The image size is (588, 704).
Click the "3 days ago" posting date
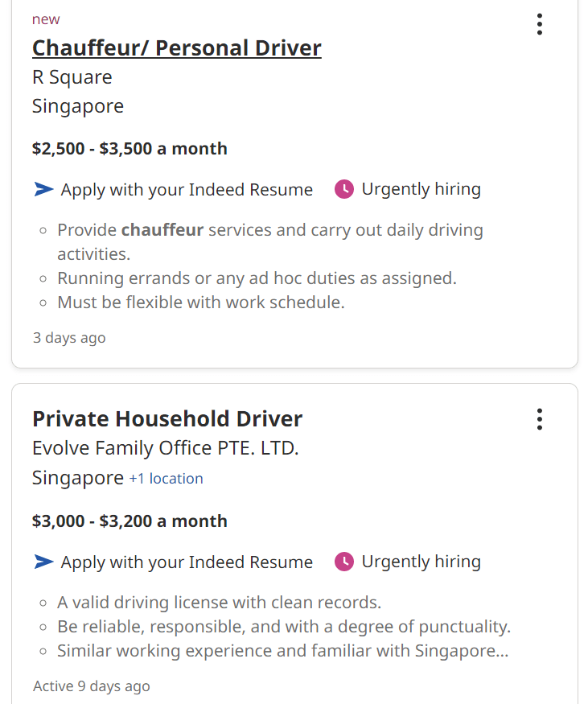69,338
